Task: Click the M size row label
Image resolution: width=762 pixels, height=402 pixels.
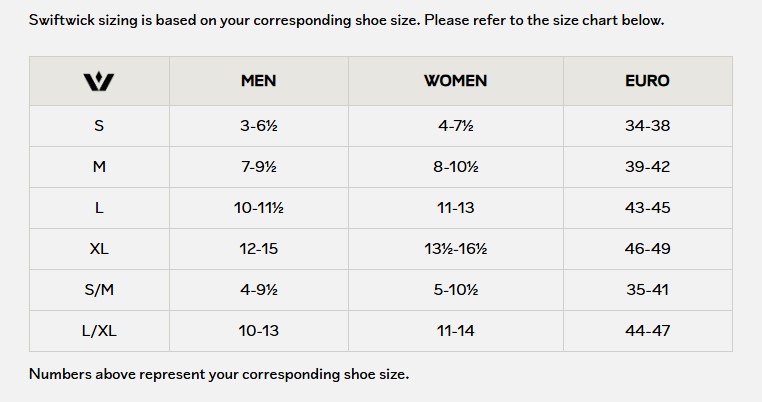Action: [99, 167]
